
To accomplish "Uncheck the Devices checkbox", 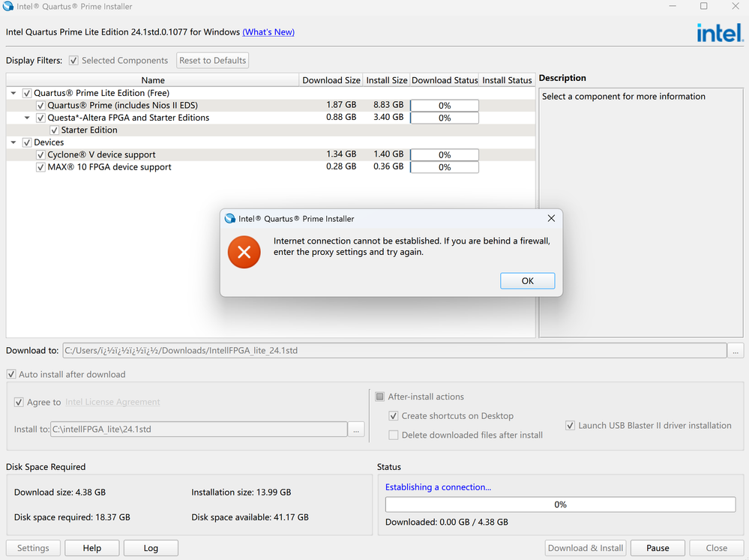I will [x=27, y=142].
